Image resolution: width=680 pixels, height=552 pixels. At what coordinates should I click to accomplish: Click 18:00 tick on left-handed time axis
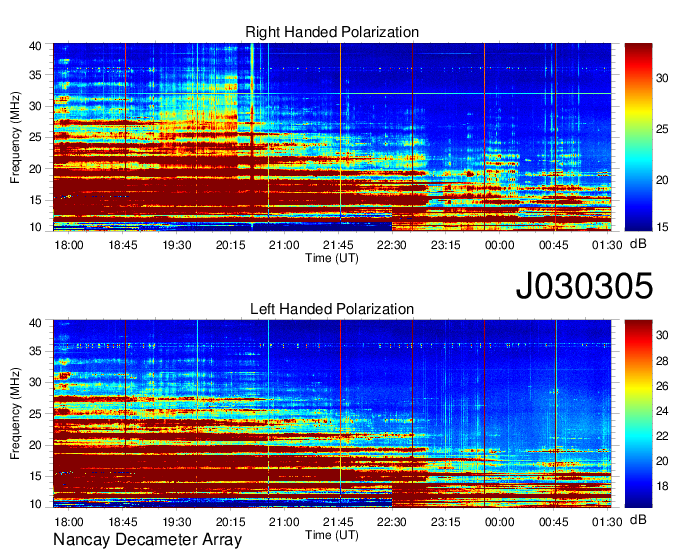(69, 522)
